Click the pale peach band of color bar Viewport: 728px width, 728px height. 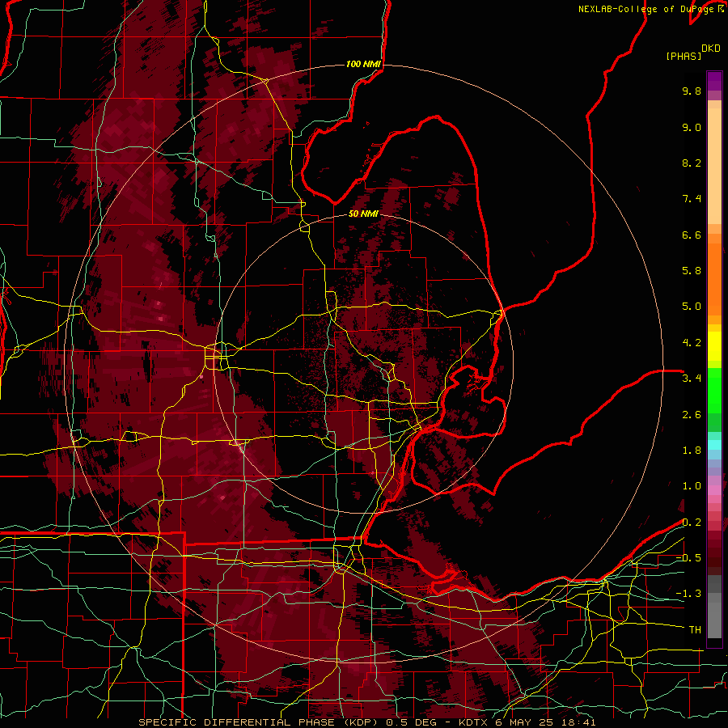[x=714, y=166]
